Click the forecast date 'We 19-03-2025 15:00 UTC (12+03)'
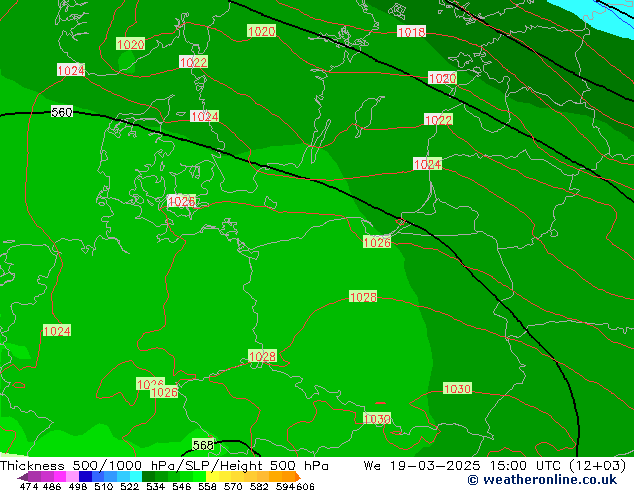The image size is (634, 490). [495, 466]
